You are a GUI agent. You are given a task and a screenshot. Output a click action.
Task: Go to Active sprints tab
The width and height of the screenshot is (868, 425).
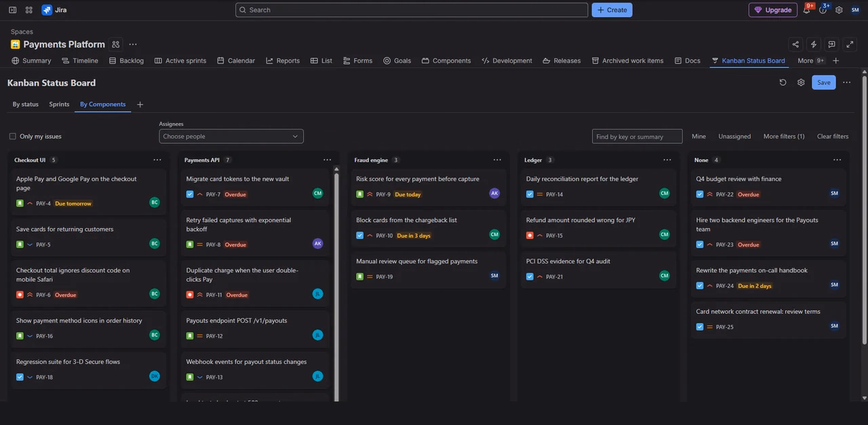pyautogui.click(x=180, y=60)
